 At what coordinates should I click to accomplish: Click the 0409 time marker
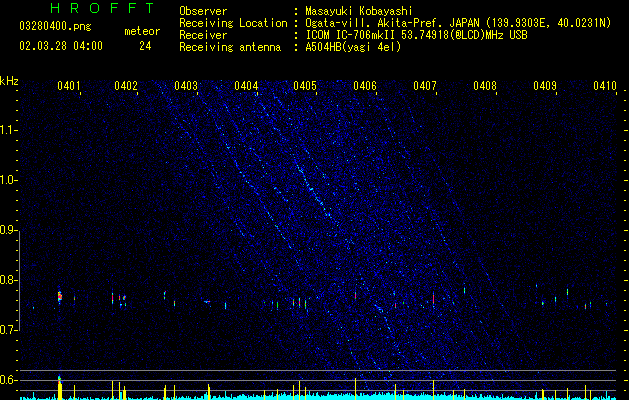(545, 86)
